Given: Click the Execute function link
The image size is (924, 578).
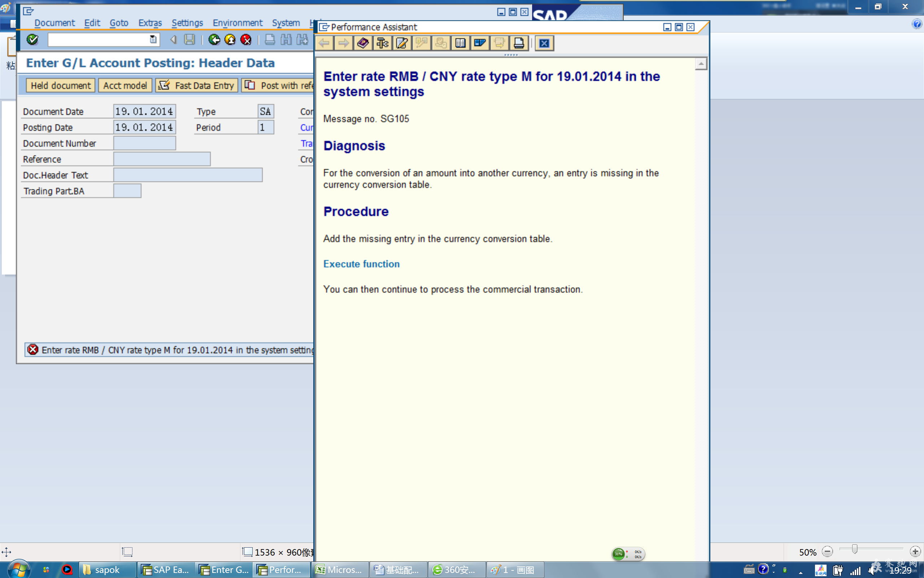Looking at the screenshot, I should point(362,264).
